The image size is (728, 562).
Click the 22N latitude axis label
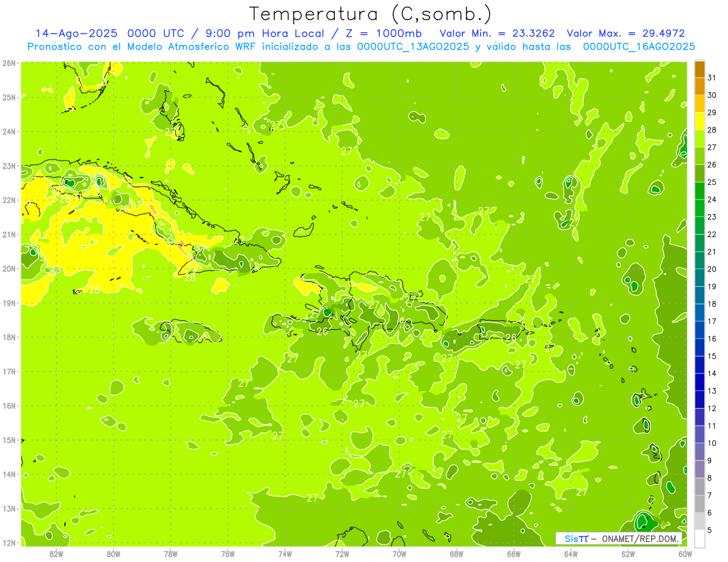[8, 200]
